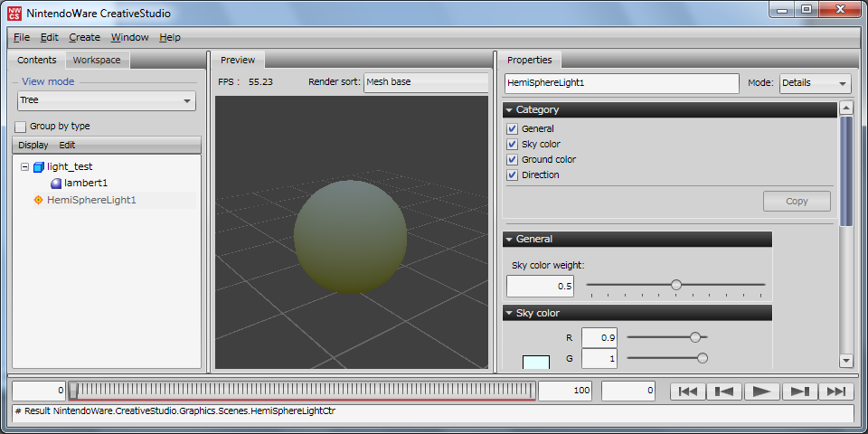Enable Group by type checkbox
This screenshot has width=868, height=434.
[x=21, y=127]
